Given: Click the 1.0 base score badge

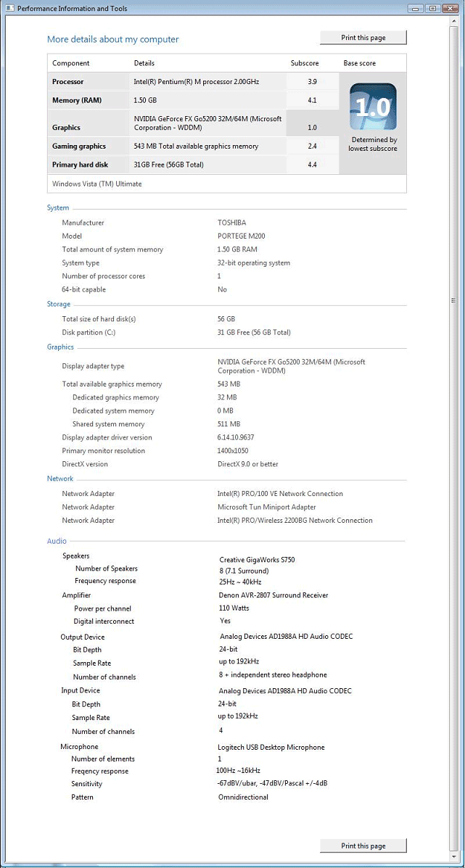Looking at the screenshot, I should tap(373, 107).
